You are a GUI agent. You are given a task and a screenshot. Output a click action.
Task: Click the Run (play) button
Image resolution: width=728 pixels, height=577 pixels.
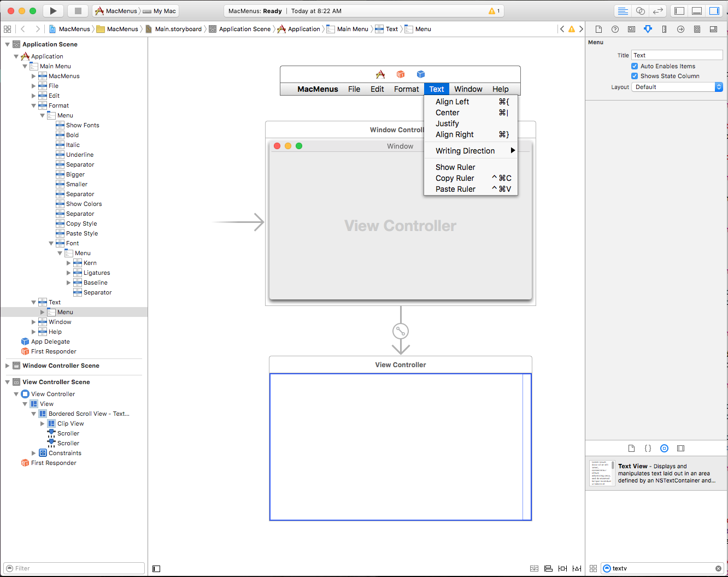(53, 11)
